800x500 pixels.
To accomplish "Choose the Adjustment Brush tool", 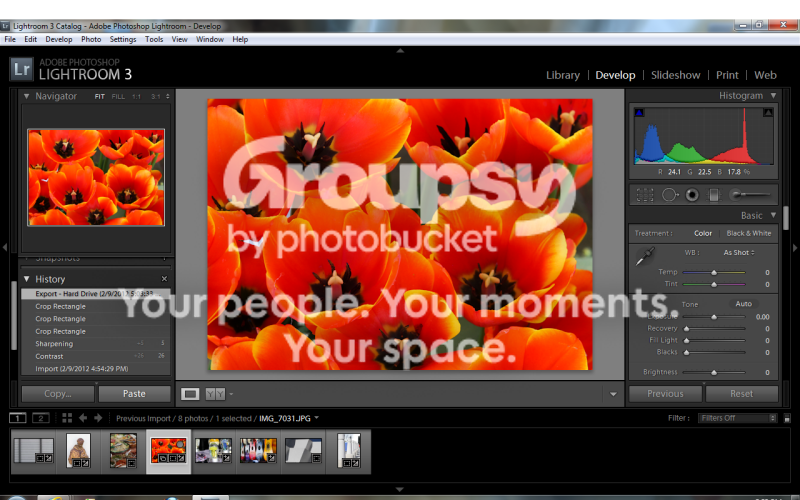I will [749, 194].
